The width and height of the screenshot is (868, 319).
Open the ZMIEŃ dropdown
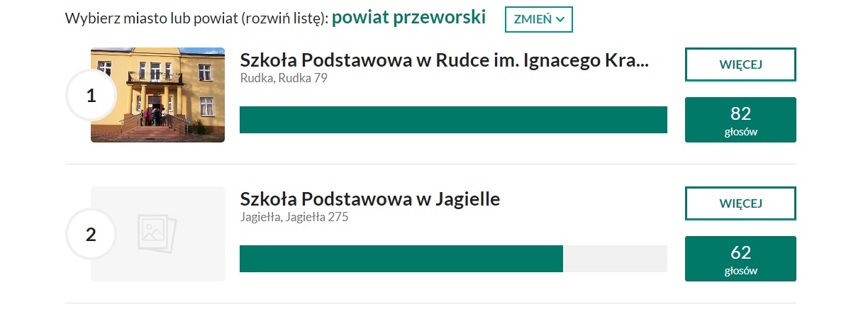(x=538, y=19)
